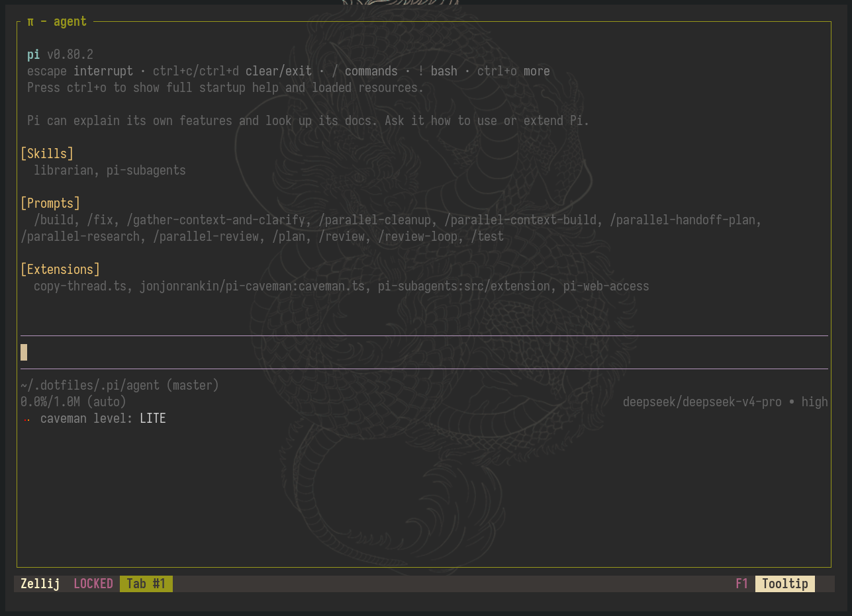Click the pi-web-access extension name
Screen dimensions: 852x616
click(x=606, y=286)
